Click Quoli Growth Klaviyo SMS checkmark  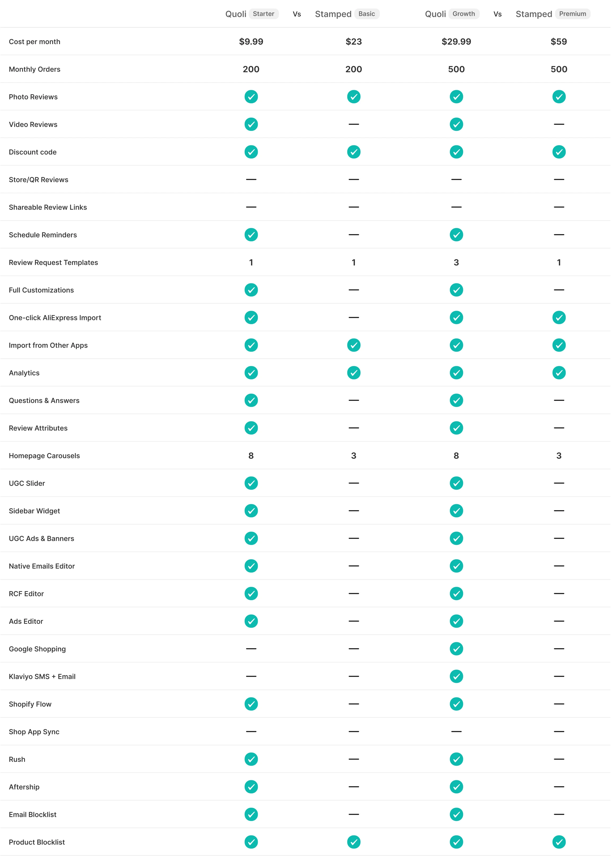pos(456,676)
